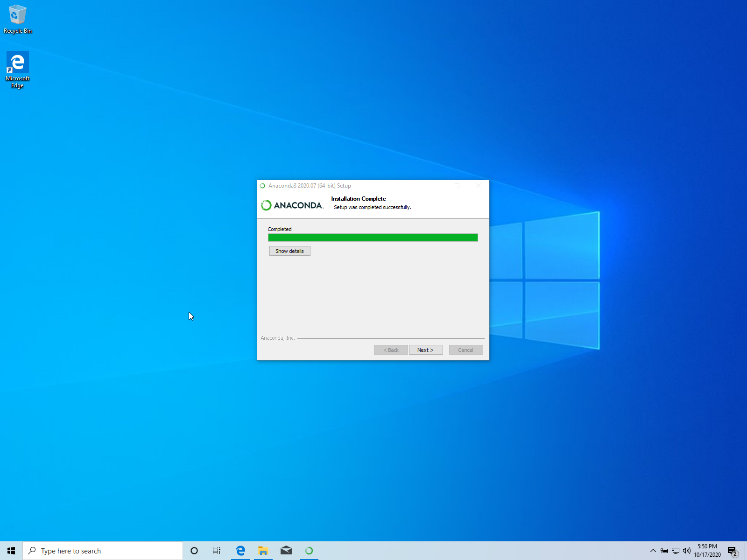
Task: Launch Edge from the taskbar
Action: [x=240, y=551]
